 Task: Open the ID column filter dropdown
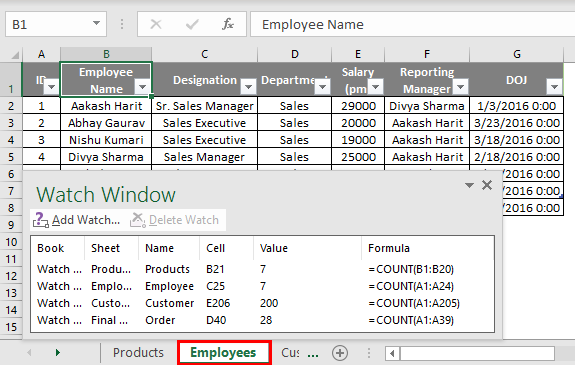51,87
